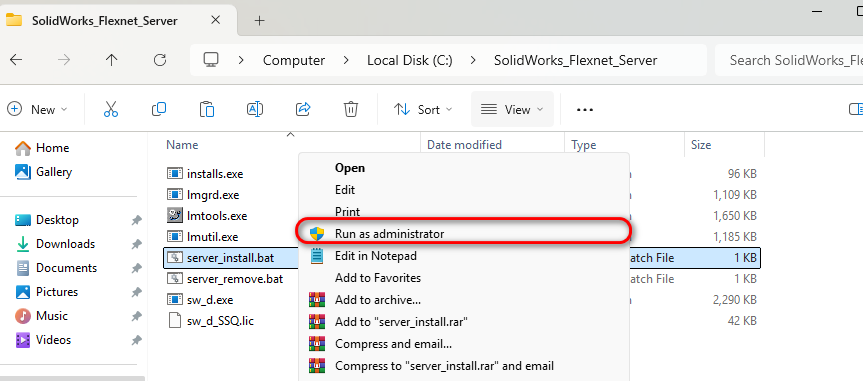Click the PC monitor icon in address bar
863x381 pixels.
pos(210,60)
